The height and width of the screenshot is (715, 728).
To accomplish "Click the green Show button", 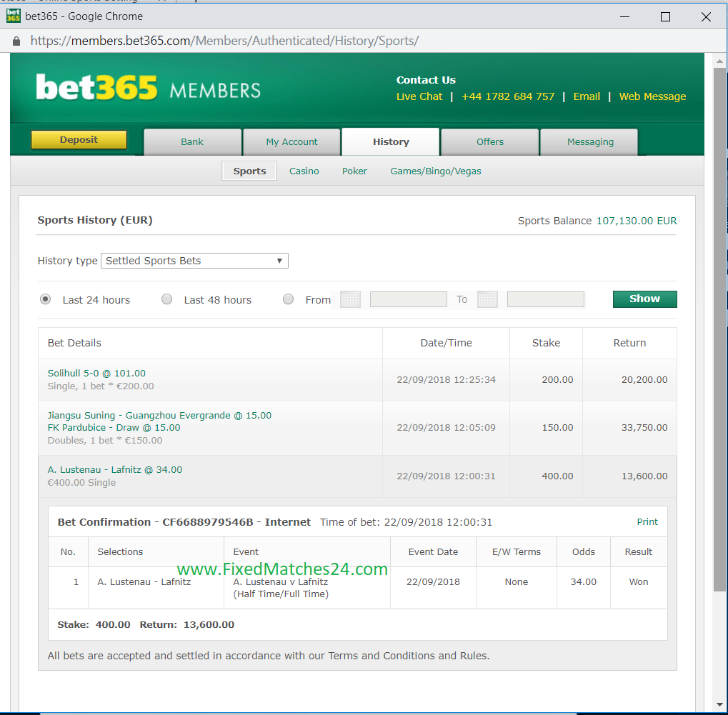I will [x=645, y=299].
